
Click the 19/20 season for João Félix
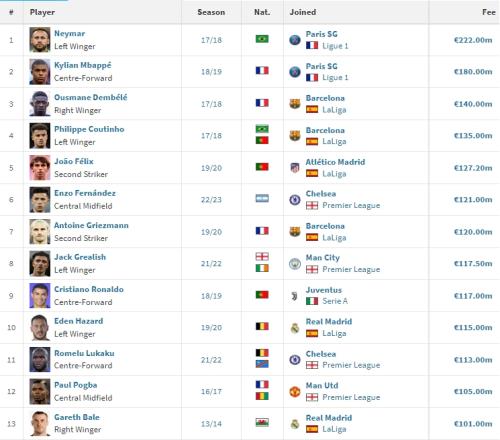coord(211,168)
